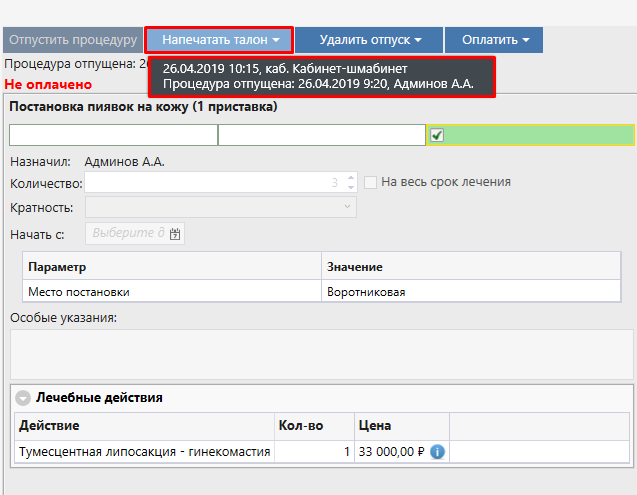
Task: Toggle the checkbox in the green field
Action: [x=437, y=136]
